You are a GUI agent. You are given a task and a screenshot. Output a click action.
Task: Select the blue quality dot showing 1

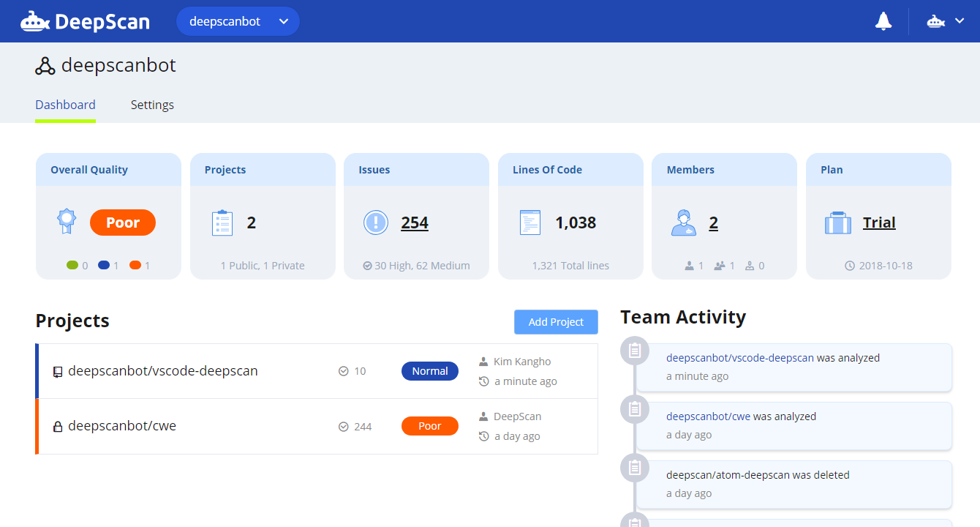pyautogui.click(x=104, y=266)
